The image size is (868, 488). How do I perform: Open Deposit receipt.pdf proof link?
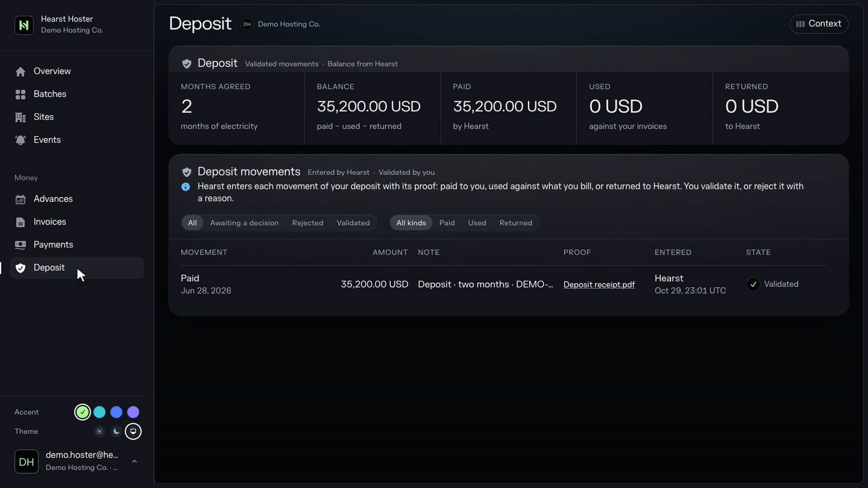click(x=599, y=284)
